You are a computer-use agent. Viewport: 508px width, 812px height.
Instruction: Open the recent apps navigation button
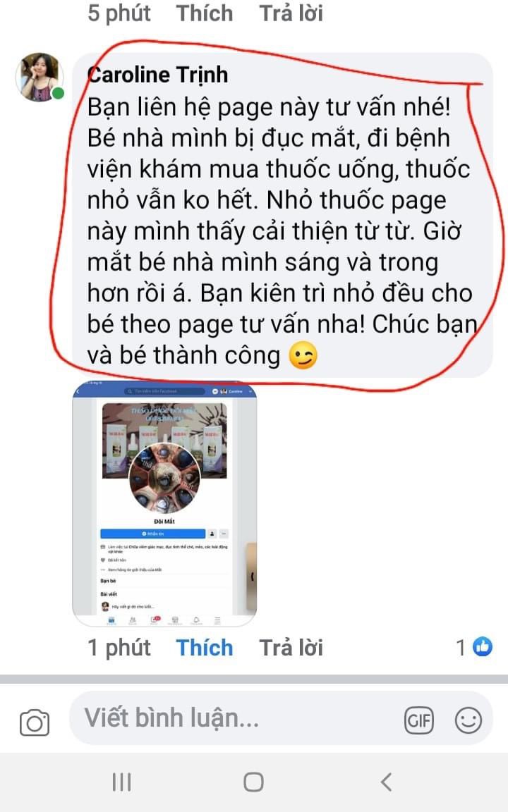(x=122, y=782)
